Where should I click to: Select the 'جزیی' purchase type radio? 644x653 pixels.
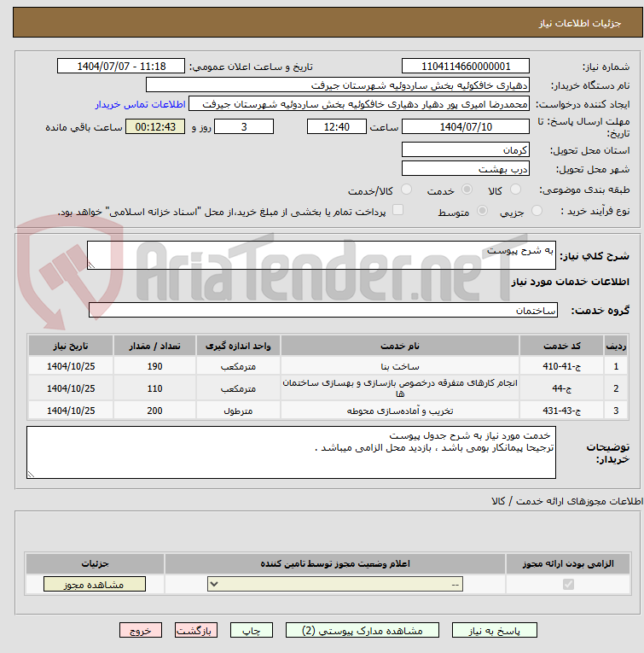[537, 211]
